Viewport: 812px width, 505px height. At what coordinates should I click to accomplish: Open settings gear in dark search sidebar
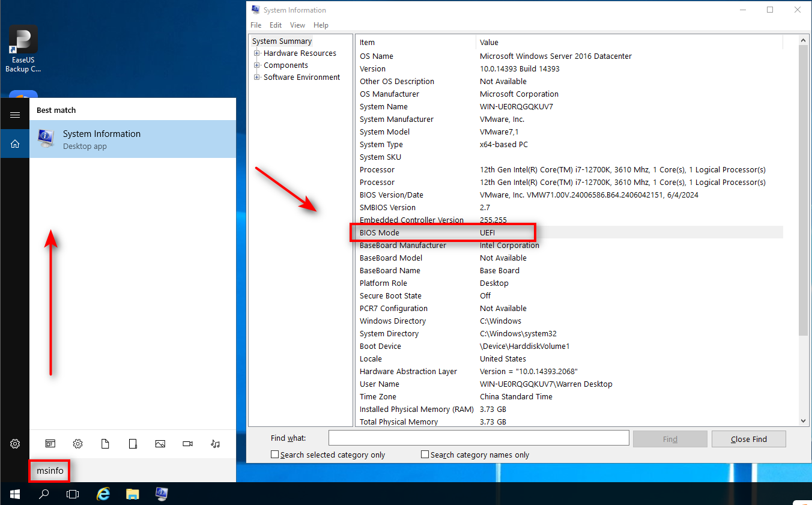click(x=15, y=444)
